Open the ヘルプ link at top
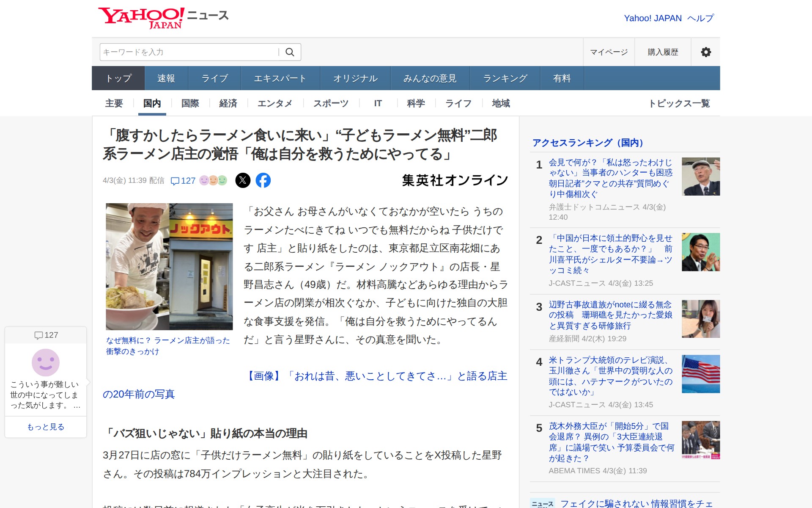 [700, 18]
